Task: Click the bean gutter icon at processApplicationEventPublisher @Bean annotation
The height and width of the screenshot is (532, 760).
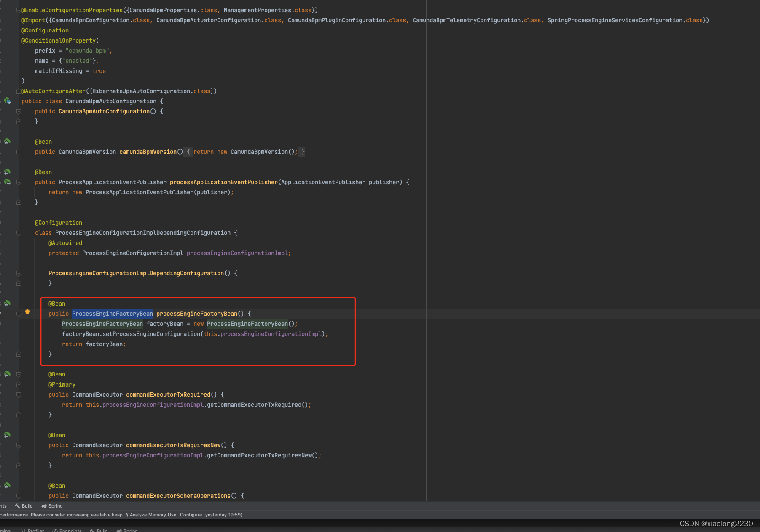Action: (x=8, y=172)
